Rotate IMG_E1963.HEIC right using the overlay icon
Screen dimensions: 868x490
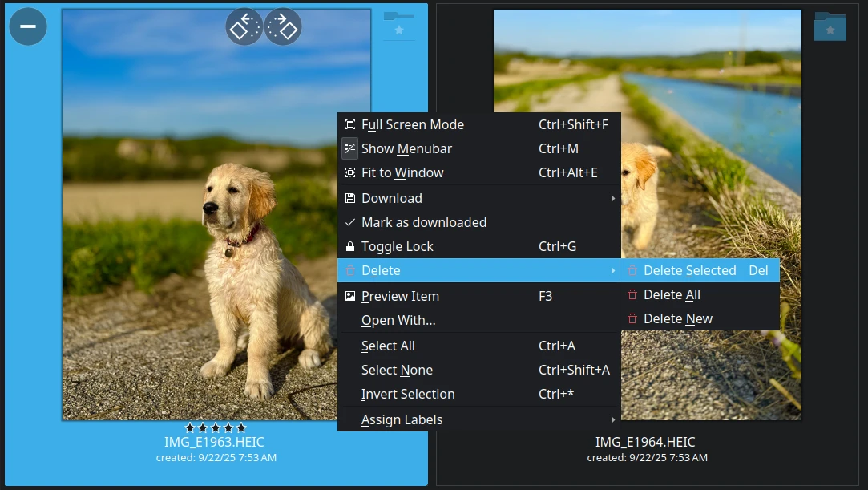(x=282, y=26)
